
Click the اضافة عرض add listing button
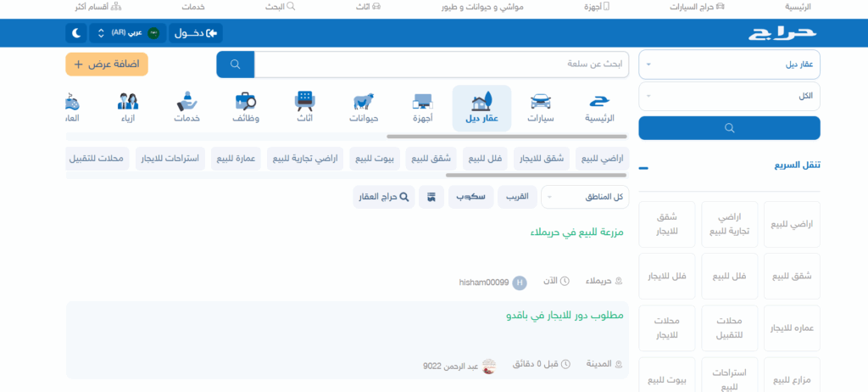pyautogui.click(x=107, y=64)
